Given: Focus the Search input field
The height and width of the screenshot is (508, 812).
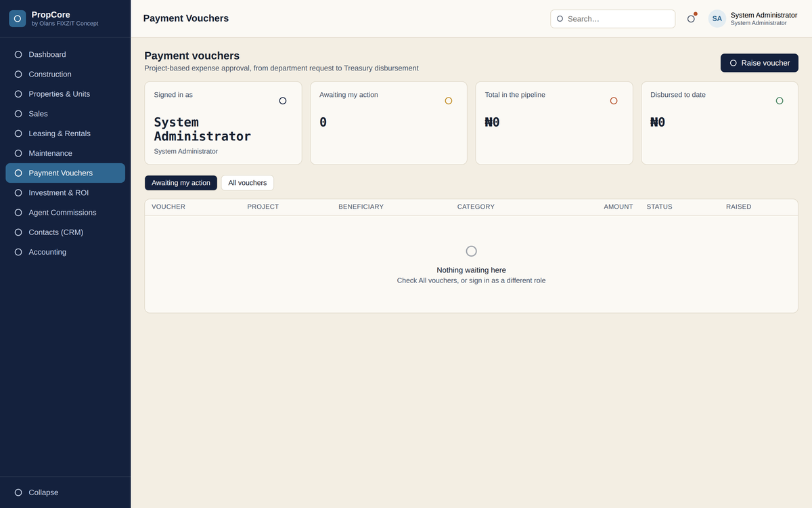Looking at the screenshot, I should click(612, 19).
